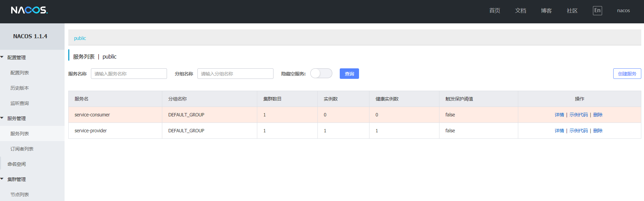
Task: View 示例代码 for service-provider
Action: pos(578,131)
